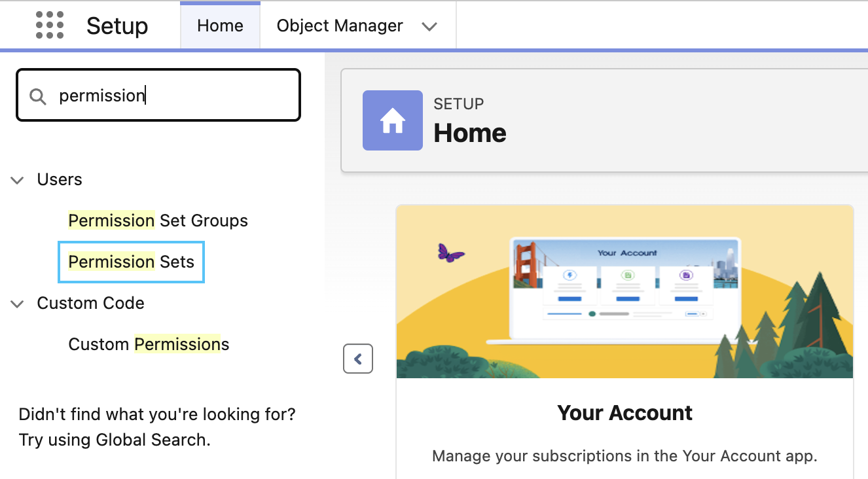Switch to the Home tab
868x479 pixels.
coord(220,26)
